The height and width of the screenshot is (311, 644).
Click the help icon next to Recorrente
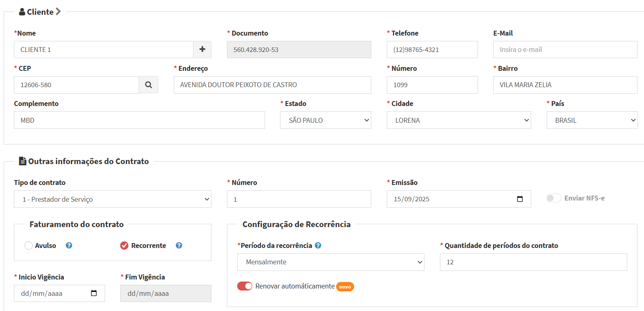tap(179, 246)
